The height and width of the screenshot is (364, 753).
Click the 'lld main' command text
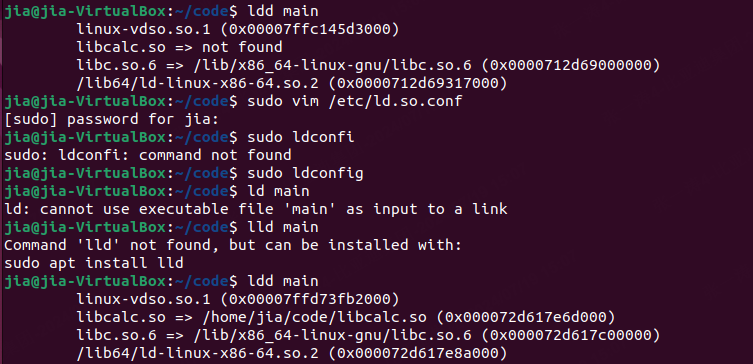(282, 227)
